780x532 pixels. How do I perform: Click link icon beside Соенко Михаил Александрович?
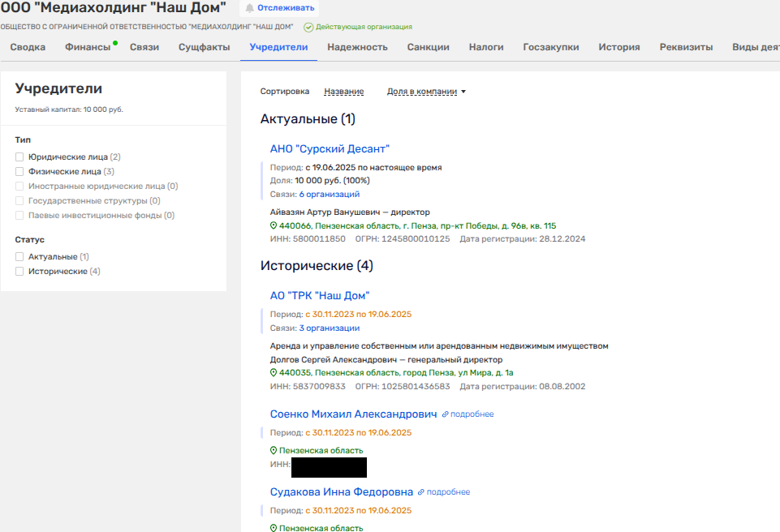tap(445, 414)
